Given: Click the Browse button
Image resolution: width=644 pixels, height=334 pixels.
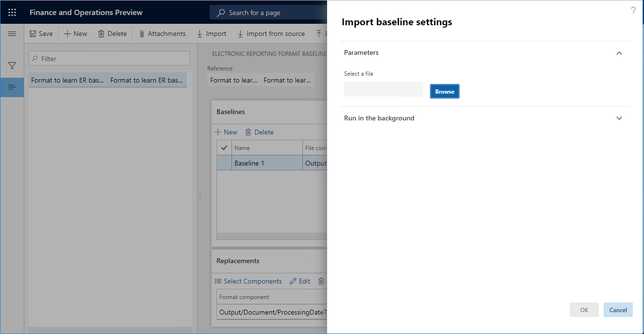Looking at the screenshot, I should click(445, 91).
